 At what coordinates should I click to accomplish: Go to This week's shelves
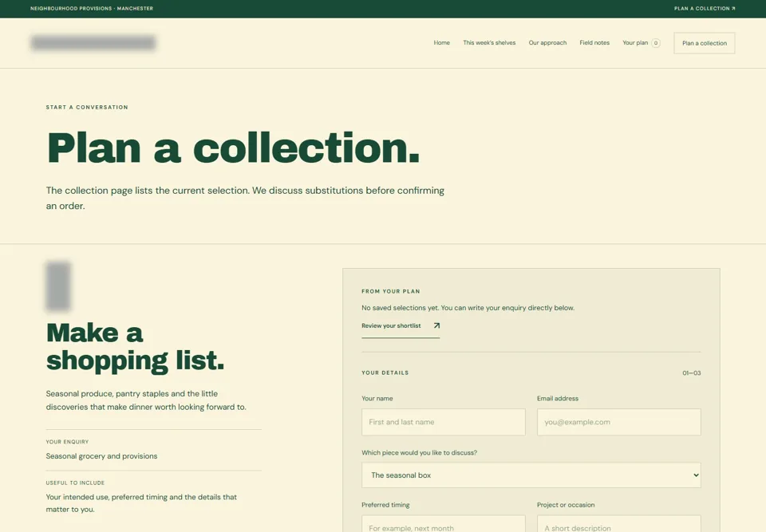[x=489, y=43]
